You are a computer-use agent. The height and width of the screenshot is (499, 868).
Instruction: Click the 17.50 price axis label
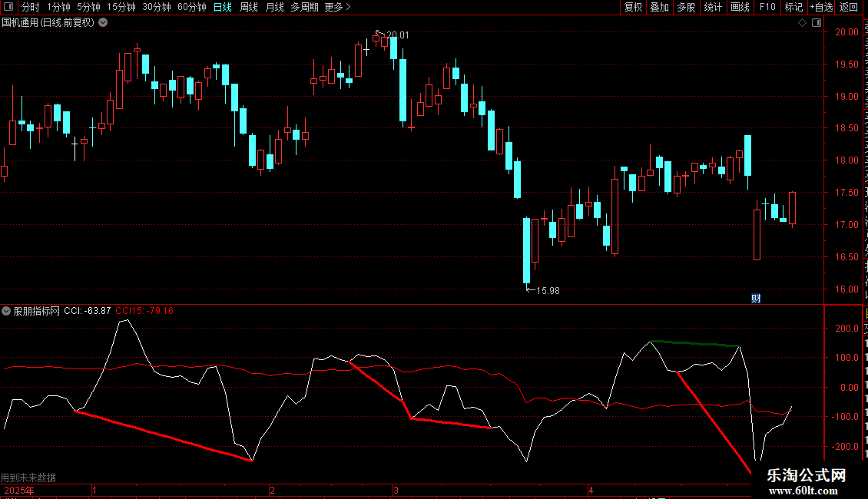coord(847,193)
